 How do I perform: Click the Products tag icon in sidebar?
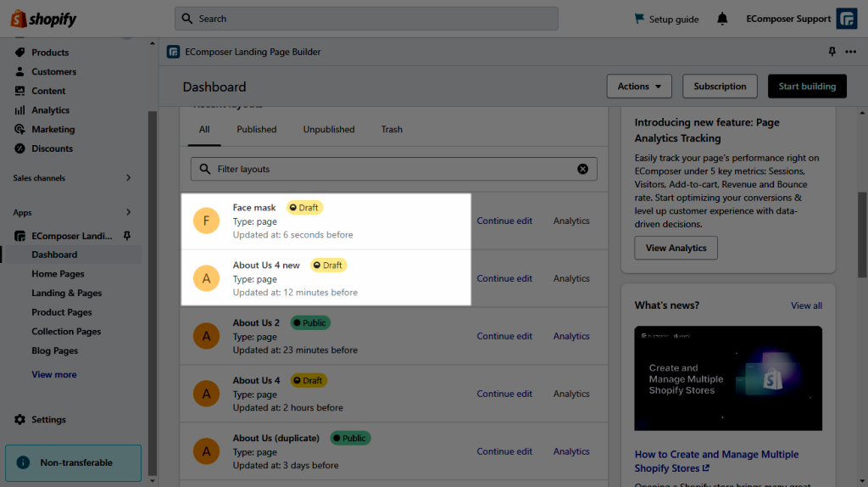click(x=20, y=52)
